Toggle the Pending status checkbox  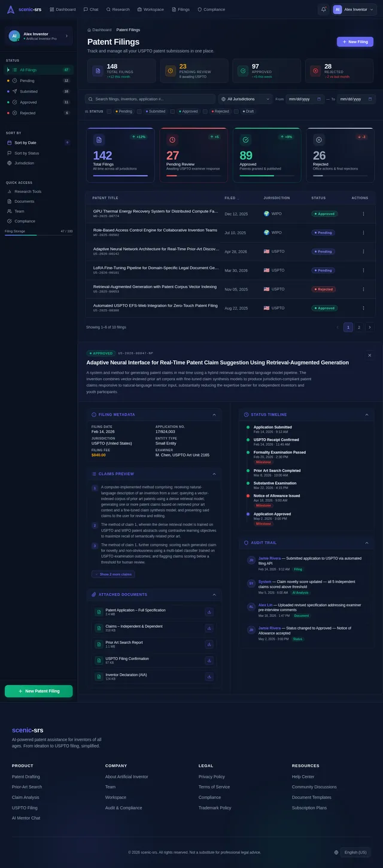point(109,111)
